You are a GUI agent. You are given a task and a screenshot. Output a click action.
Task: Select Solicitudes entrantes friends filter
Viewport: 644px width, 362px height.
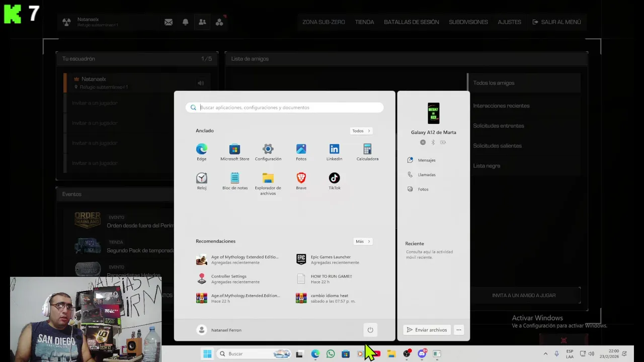[524, 126]
